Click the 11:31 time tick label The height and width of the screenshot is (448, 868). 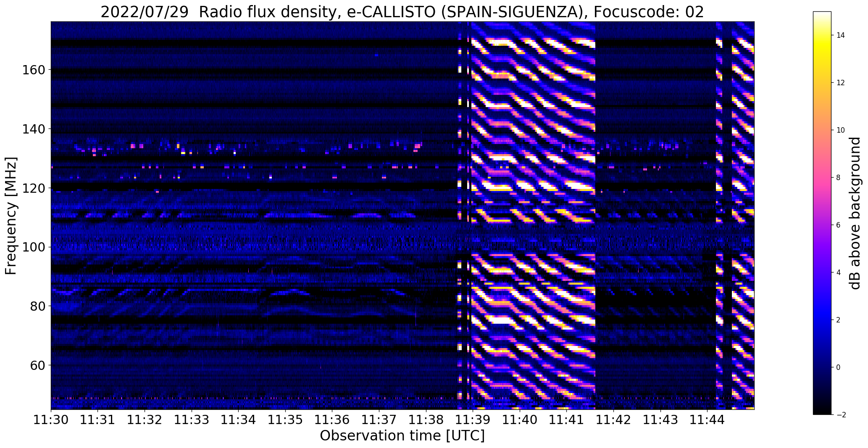tap(98, 420)
